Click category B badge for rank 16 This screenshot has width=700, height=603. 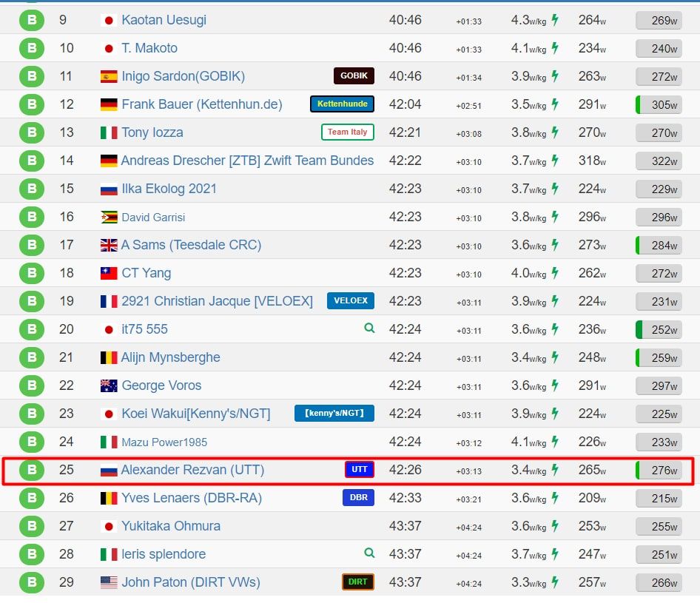click(x=32, y=217)
